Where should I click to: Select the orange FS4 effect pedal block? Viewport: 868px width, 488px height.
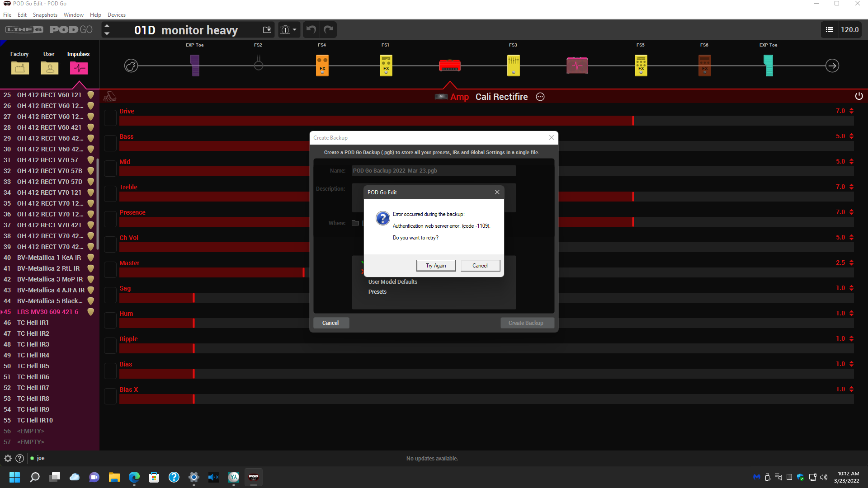tap(322, 66)
